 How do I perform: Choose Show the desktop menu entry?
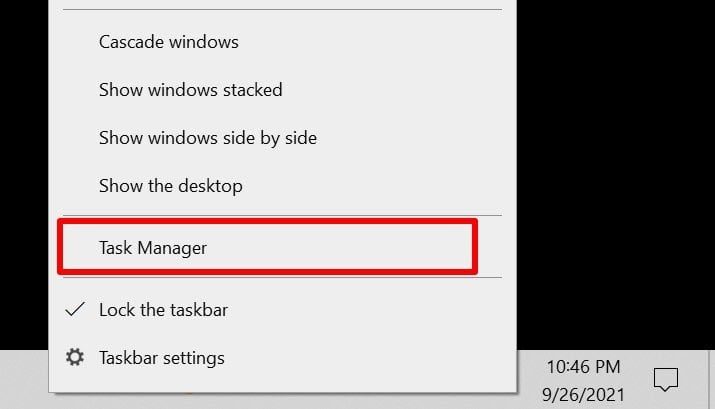click(170, 186)
